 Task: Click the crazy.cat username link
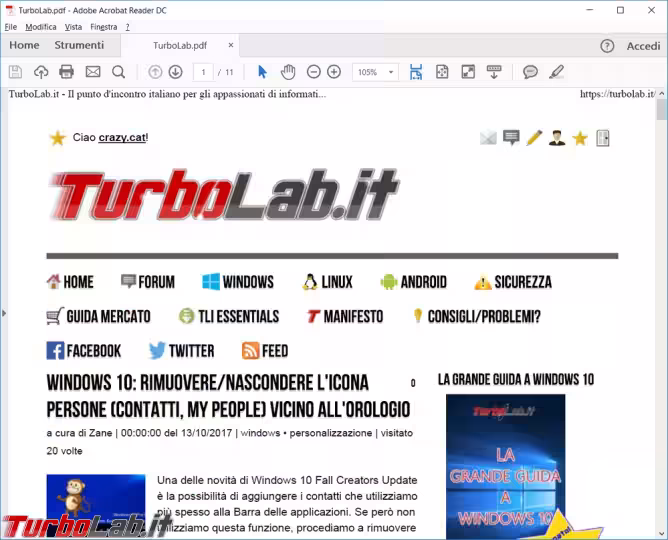[x=122, y=138]
